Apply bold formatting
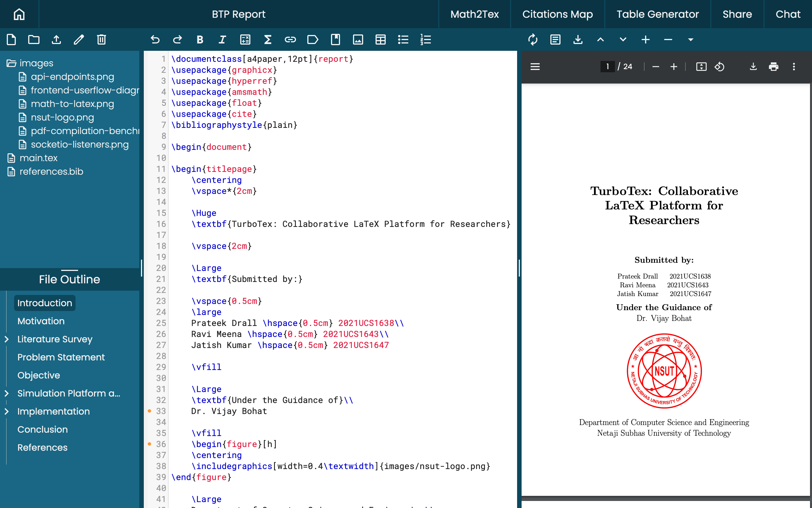812x508 pixels. [200, 40]
